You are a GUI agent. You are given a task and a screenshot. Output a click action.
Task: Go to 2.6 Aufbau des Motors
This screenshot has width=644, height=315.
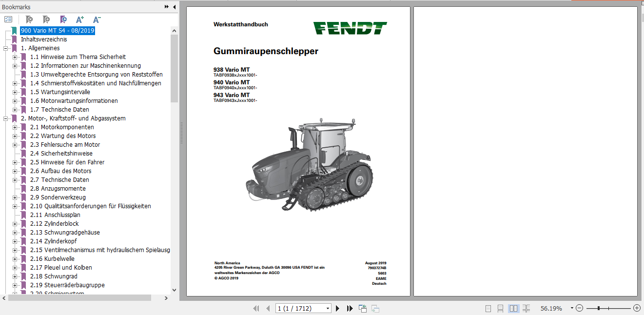(60, 171)
